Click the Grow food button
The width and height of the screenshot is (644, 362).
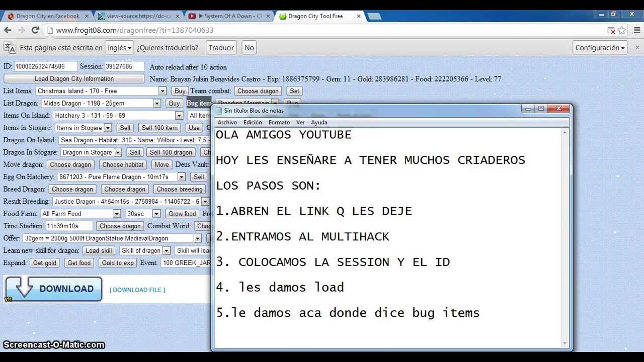(x=182, y=214)
